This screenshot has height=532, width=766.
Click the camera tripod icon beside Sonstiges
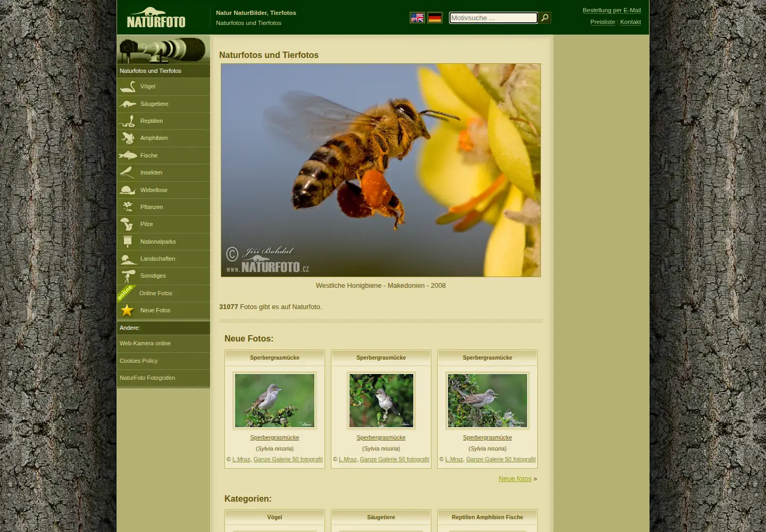click(128, 276)
